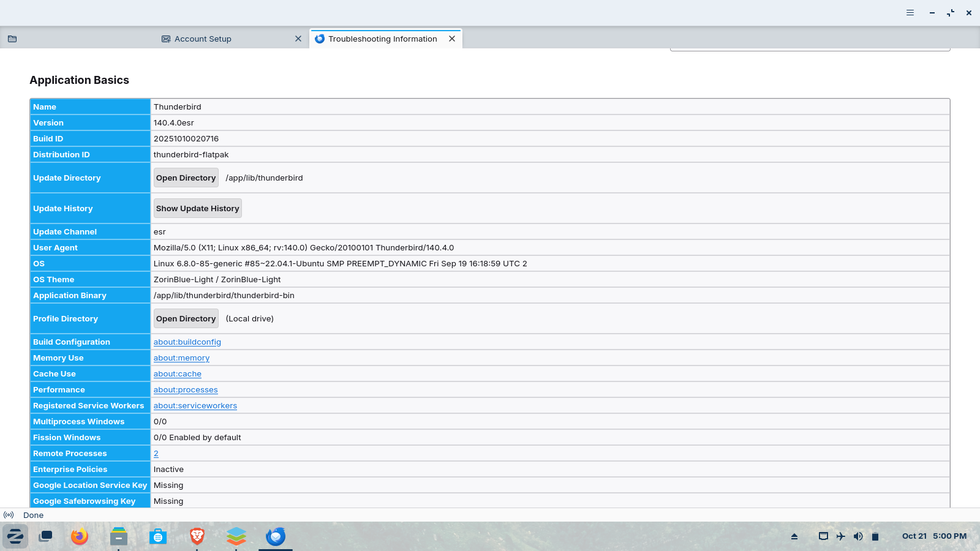Click the battery indicator in the tray
Image resolution: width=980 pixels, height=551 pixels.
(875, 536)
